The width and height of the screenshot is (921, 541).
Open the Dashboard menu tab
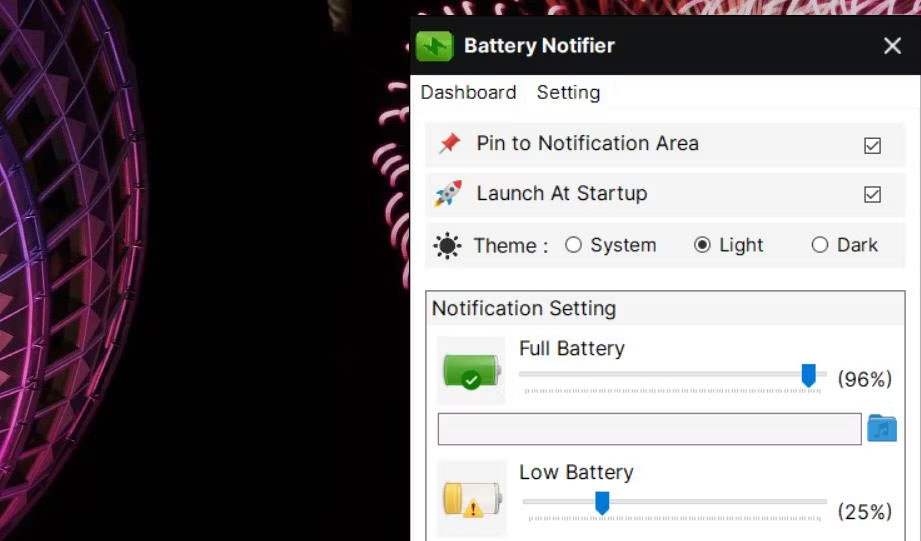pos(468,92)
